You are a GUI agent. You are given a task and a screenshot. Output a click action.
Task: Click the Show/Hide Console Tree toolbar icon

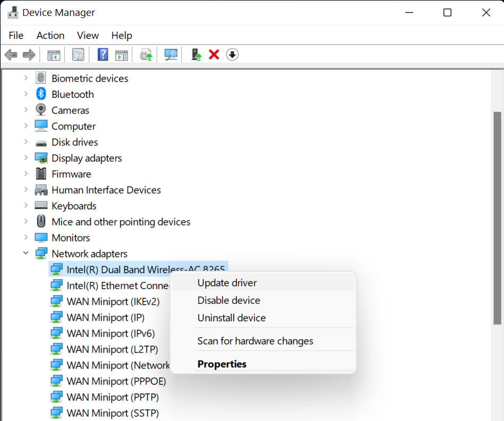[53, 54]
